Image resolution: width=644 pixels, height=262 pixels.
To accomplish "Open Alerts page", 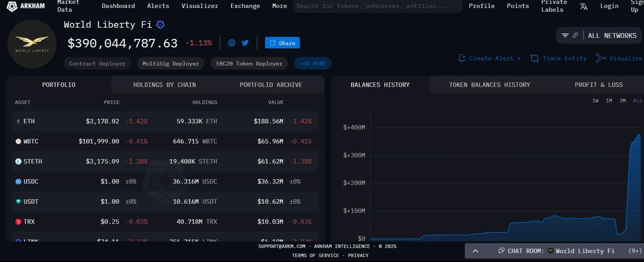I will (x=158, y=6).
